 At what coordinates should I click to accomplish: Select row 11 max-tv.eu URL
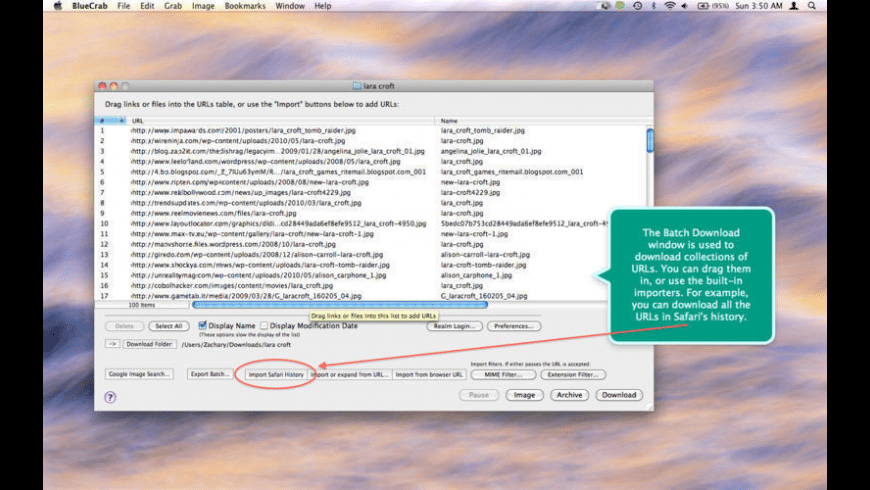(252, 234)
